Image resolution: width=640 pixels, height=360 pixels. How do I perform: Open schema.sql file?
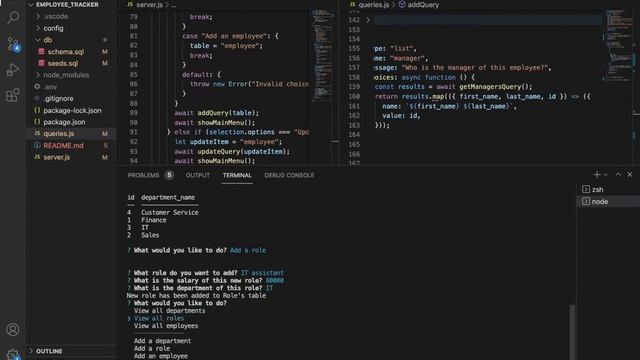(66, 52)
